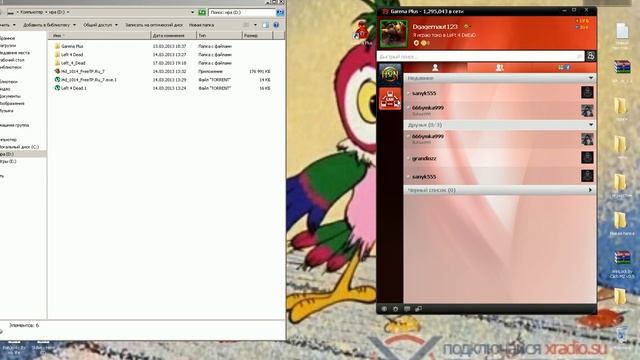Image resolution: width=640 pixels, height=360 pixels.
Task: Click the gold shell coin icon under the Garena username
Action: click(x=424, y=43)
